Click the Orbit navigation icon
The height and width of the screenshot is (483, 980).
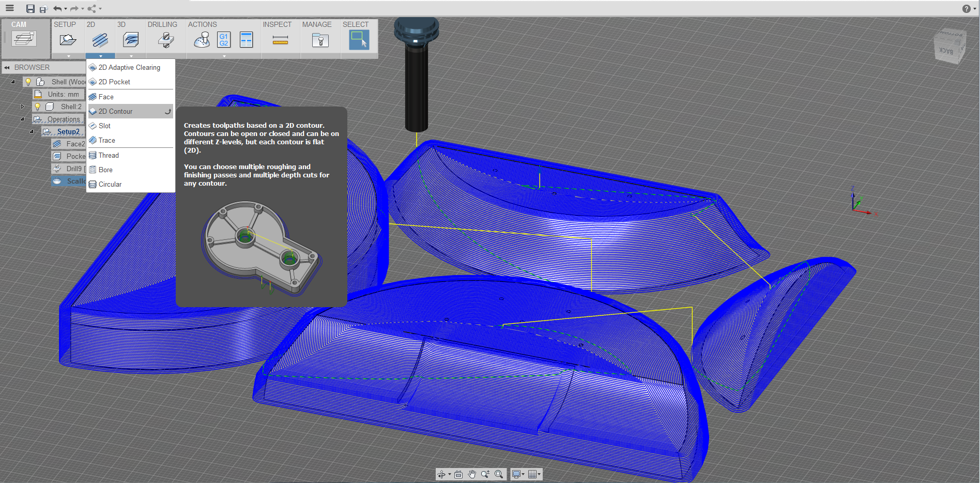441,474
